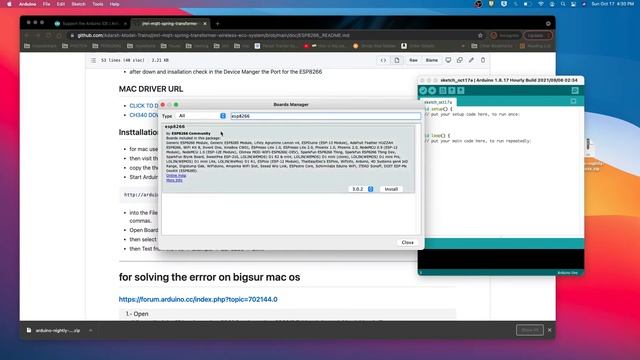Click the Install button for esp8266
Image resolution: width=640 pixels, height=360 pixels.
[391, 189]
